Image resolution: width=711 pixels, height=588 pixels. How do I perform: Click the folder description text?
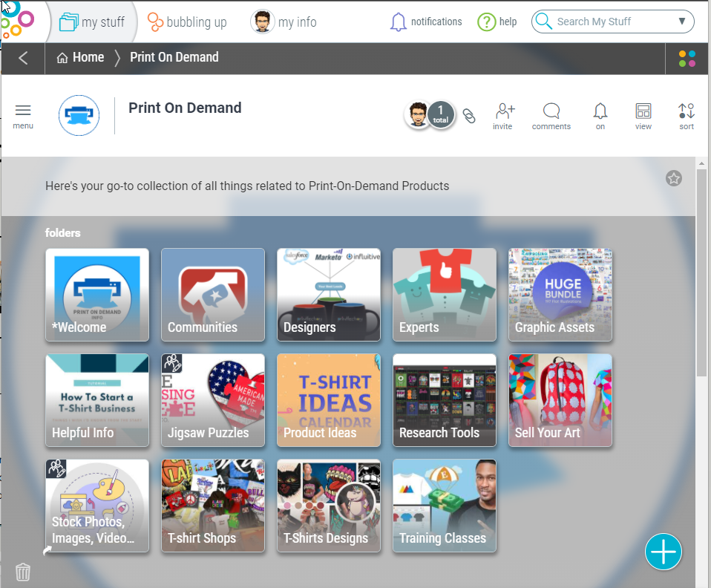point(247,186)
